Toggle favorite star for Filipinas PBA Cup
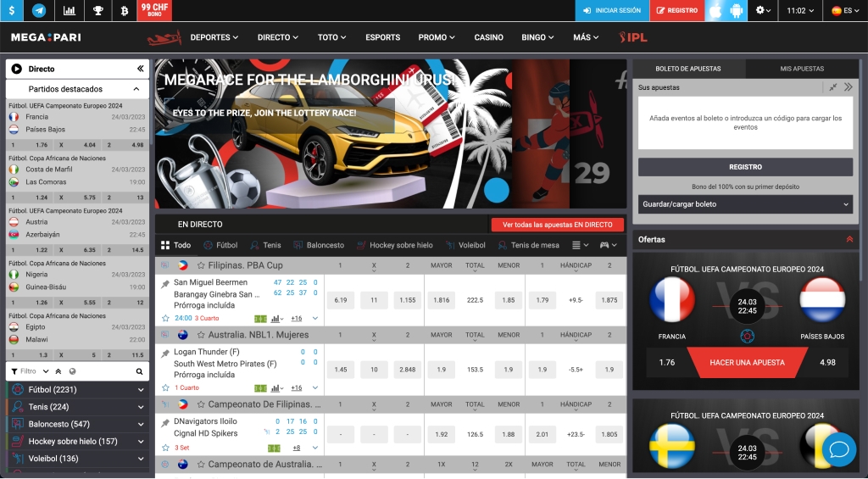Screen dimensions: 868x479 [201, 265]
